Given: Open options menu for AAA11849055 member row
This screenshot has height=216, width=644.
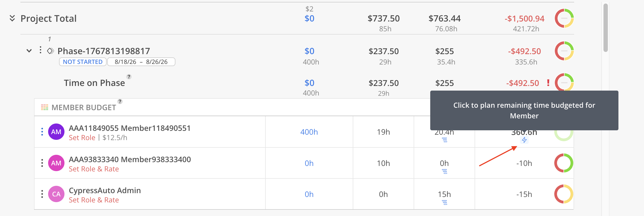Looking at the screenshot, I should click(42, 132).
